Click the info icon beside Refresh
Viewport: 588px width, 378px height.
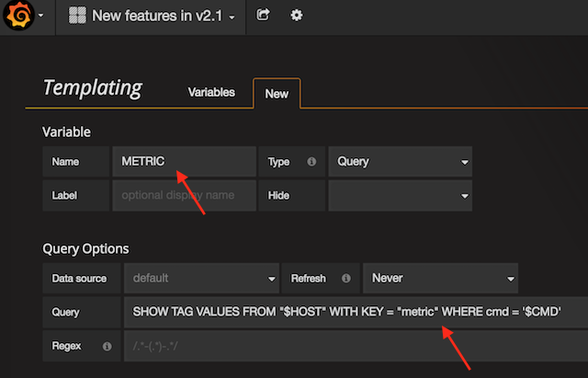(x=345, y=278)
